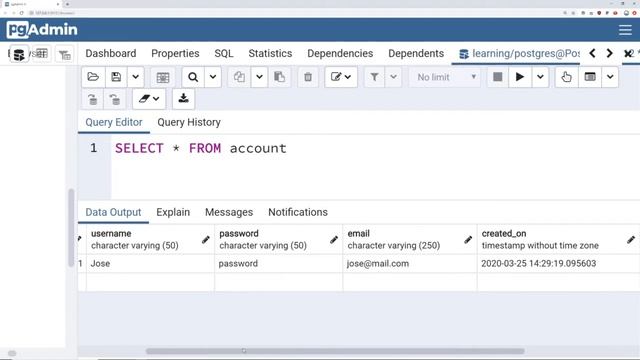
Task: Open the pgAdmin hamburger menu
Action: tap(625, 30)
